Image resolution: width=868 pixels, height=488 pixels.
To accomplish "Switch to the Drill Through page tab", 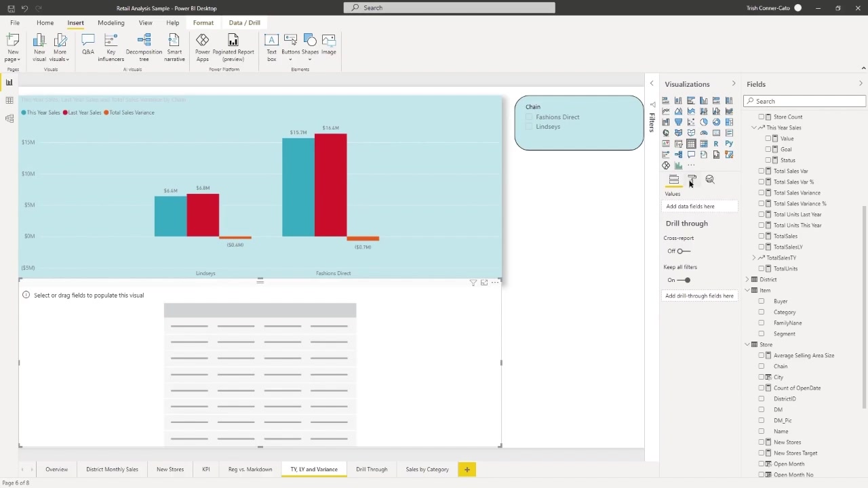I will pos(372,469).
